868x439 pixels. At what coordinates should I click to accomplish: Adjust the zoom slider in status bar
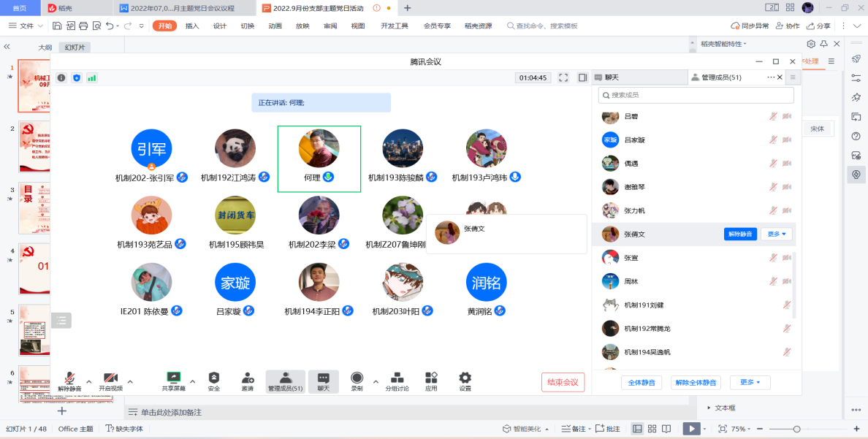pos(796,429)
